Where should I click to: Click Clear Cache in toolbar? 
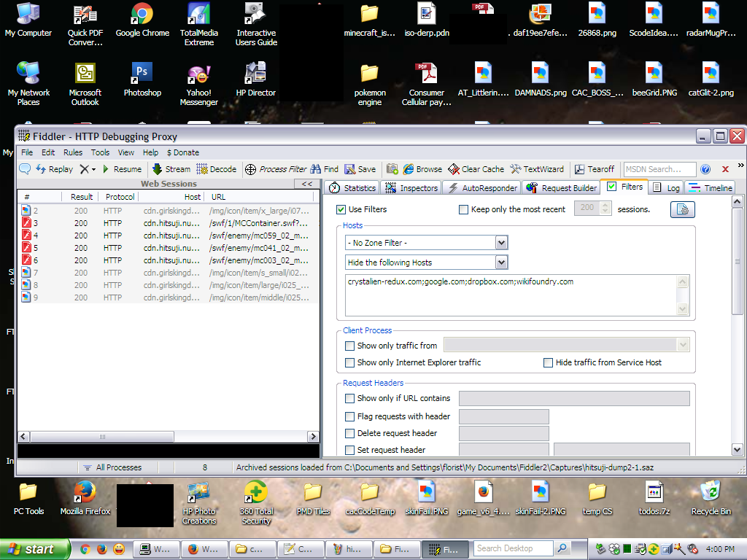[x=476, y=169]
